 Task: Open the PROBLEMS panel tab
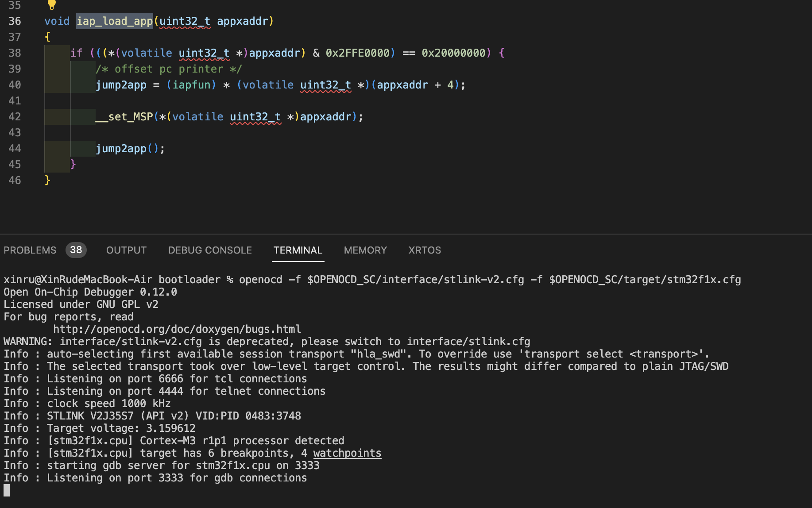(x=30, y=250)
